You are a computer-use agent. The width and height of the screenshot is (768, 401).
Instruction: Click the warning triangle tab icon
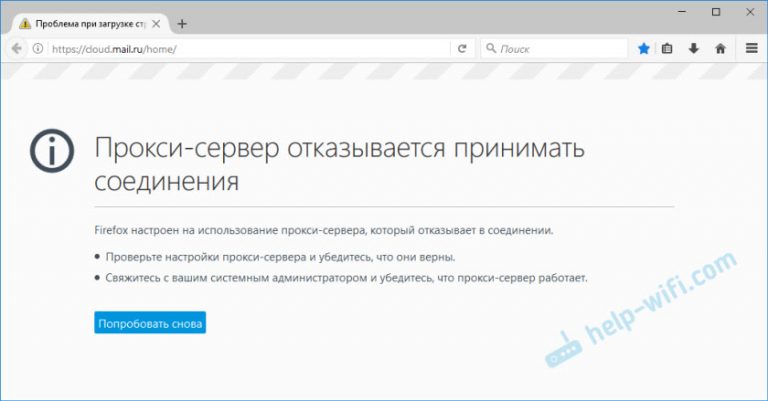(25, 24)
